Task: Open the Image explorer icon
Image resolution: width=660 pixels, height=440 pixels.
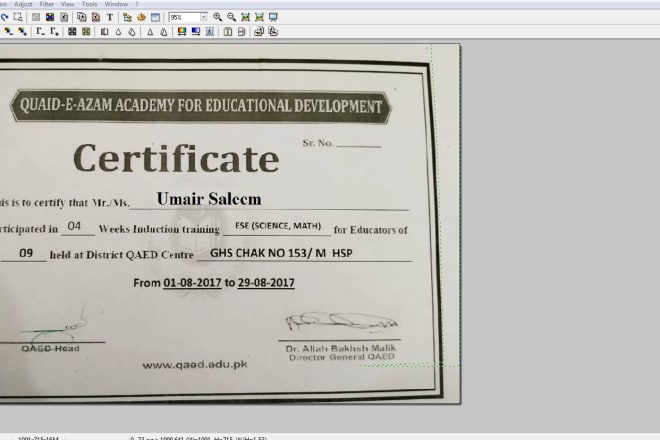Action: 128,17
